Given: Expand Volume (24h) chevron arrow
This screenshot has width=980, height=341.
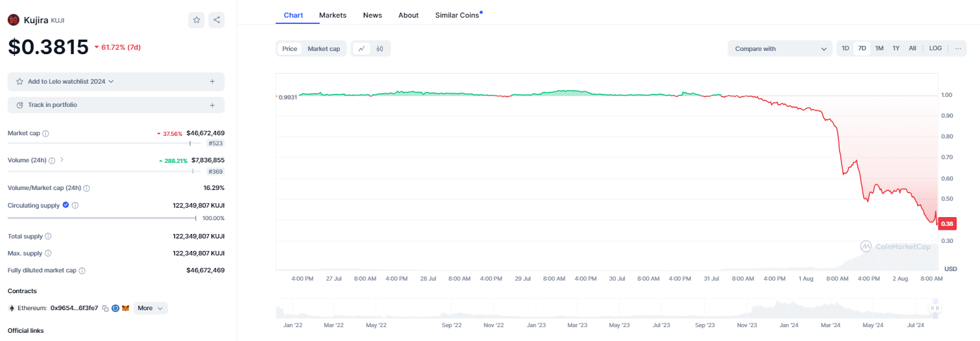Looking at the screenshot, I should (62, 160).
